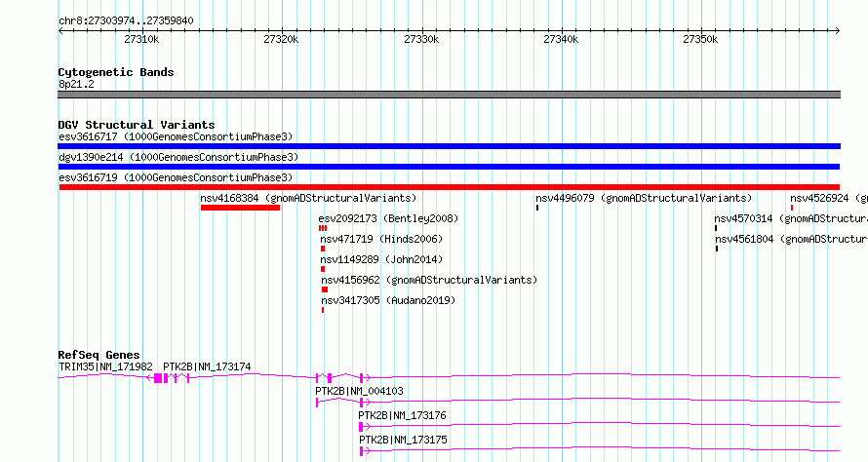Click the 27330k ruler tick label
The image size is (868, 462).
pyautogui.click(x=421, y=39)
